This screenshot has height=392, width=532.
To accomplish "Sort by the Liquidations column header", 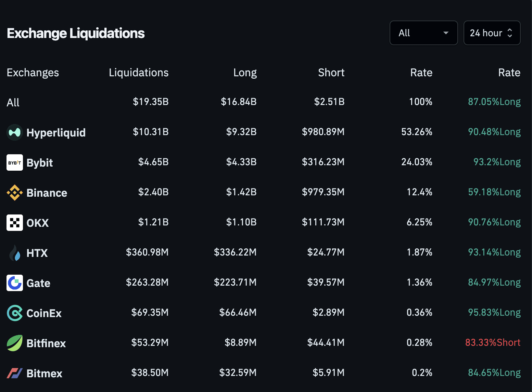I will pyautogui.click(x=139, y=73).
